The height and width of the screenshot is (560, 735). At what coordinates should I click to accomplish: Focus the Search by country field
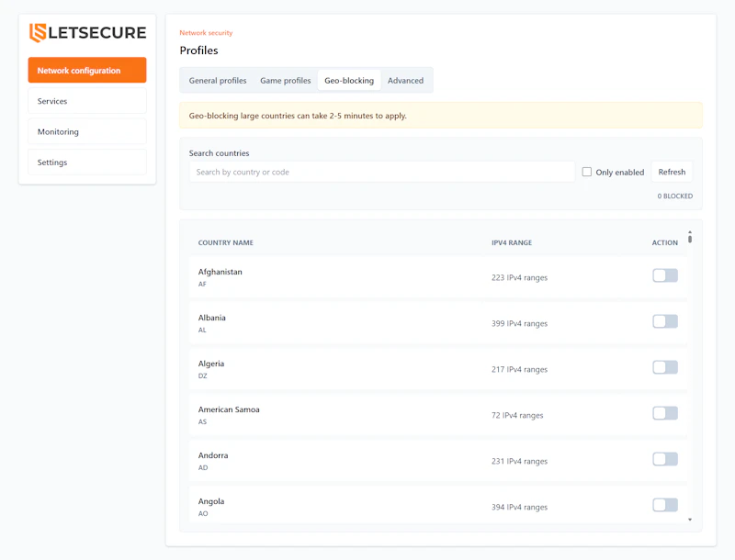pyautogui.click(x=382, y=172)
